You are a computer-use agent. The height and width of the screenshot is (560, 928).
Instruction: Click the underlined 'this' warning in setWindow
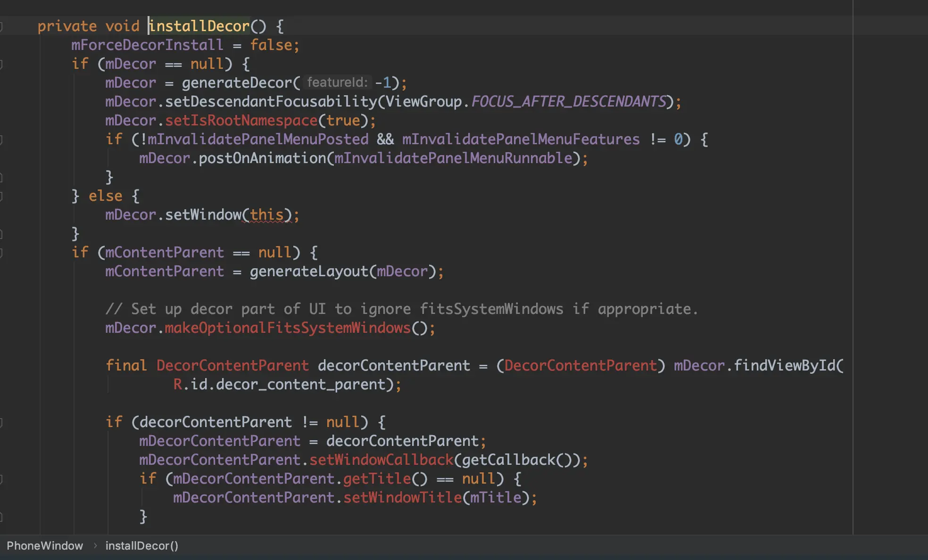tap(266, 215)
